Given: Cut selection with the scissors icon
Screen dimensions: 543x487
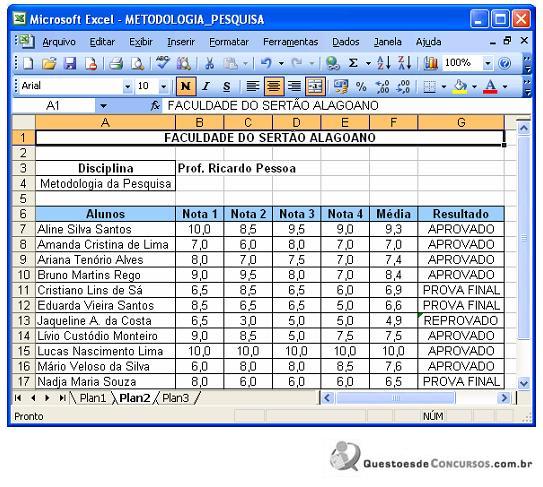Looking at the screenshot, I should click(209, 63).
